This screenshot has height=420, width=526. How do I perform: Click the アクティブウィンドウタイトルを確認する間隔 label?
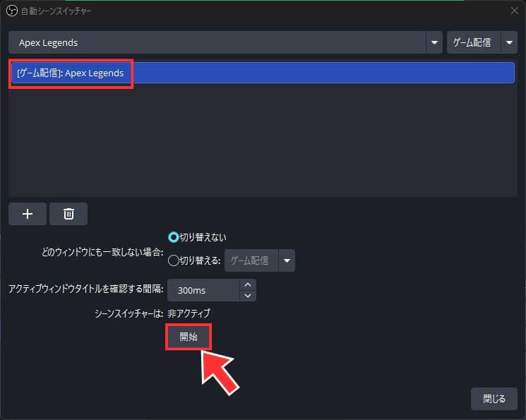[x=86, y=289]
